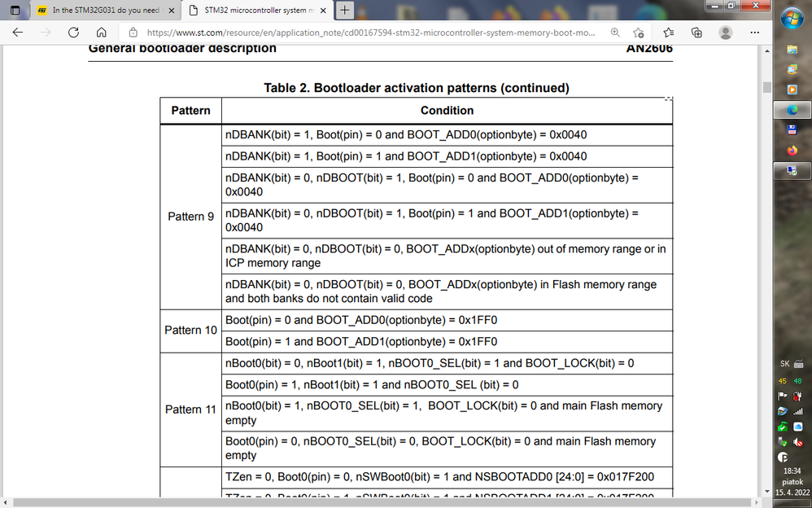This screenshot has height=508, width=812.
Task: Go back to the previous page
Action: point(18,33)
